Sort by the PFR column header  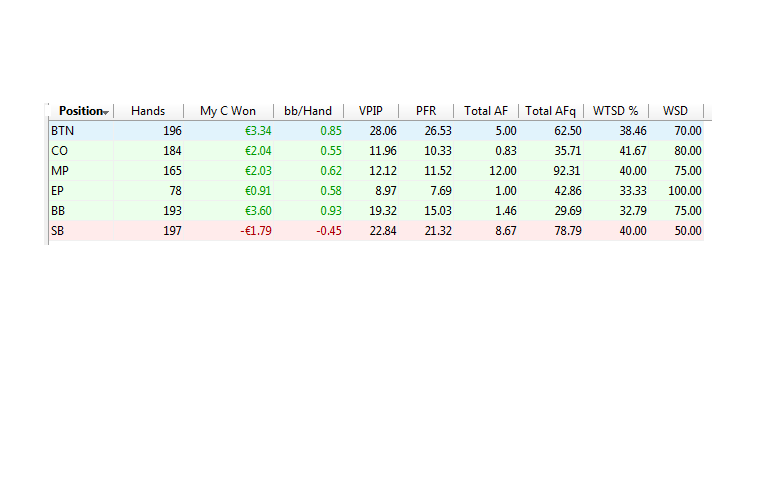coord(426,111)
